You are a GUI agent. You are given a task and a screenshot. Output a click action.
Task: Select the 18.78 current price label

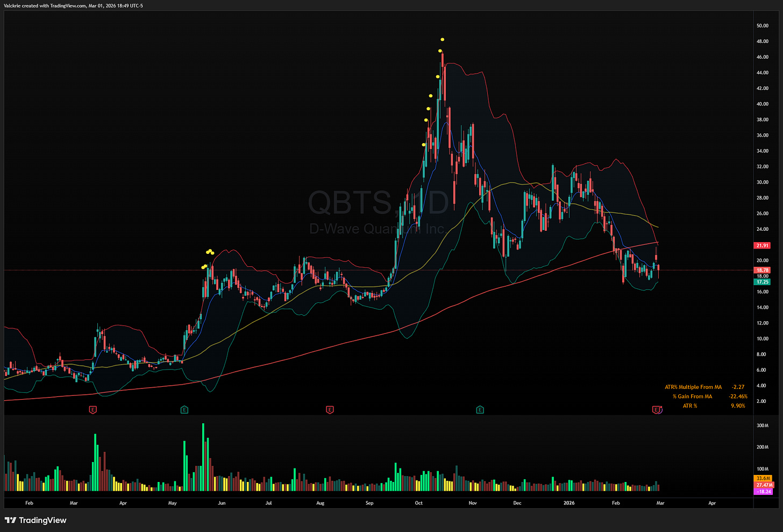763,270
